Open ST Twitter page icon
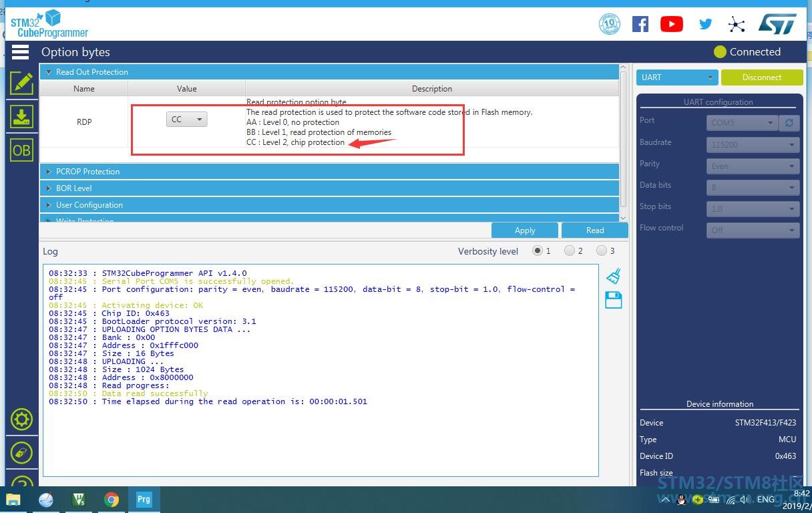 pyautogui.click(x=705, y=24)
